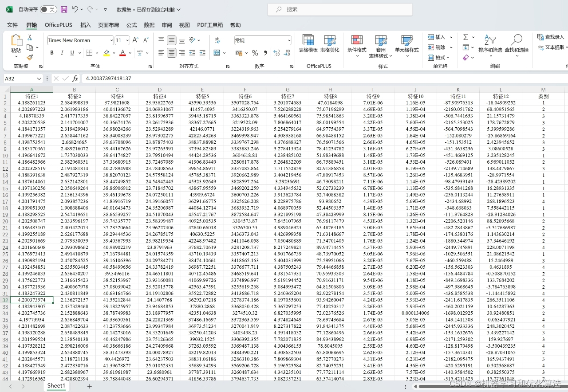The image size is (568, 392).
Task: Click the Wrap Text icon
Action: [217, 40]
